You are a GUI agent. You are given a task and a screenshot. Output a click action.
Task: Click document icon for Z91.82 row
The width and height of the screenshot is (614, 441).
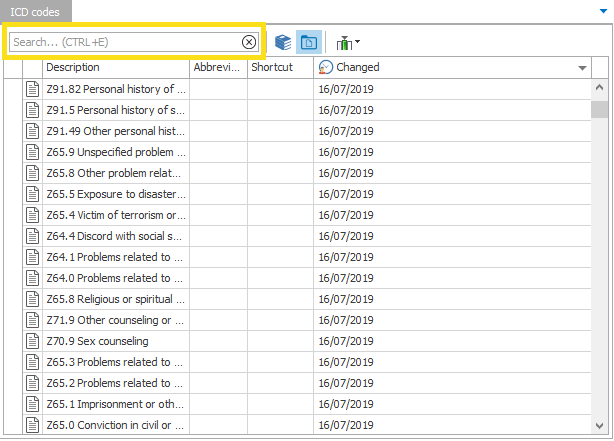pyautogui.click(x=33, y=89)
